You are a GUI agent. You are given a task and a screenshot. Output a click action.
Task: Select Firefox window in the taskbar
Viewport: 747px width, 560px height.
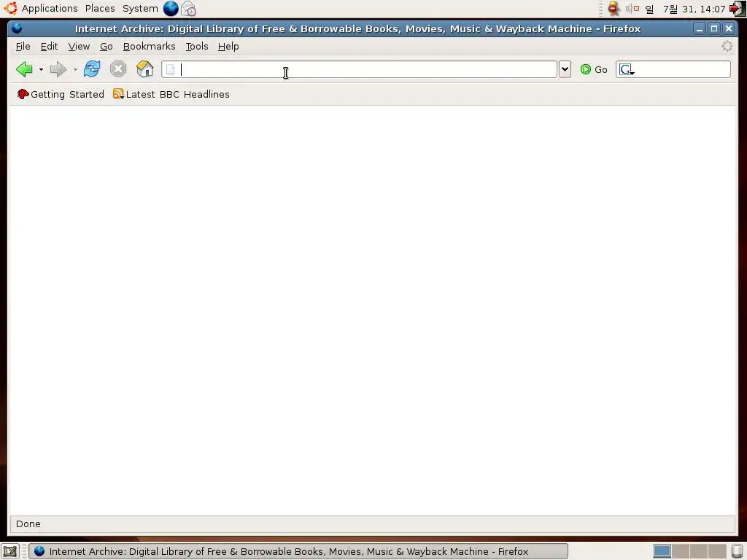click(298, 551)
